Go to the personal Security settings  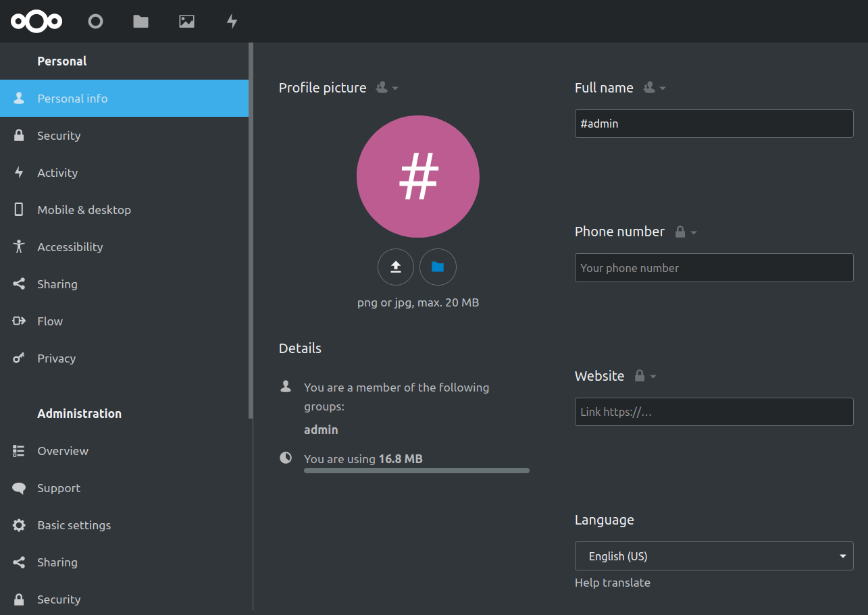tap(59, 136)
